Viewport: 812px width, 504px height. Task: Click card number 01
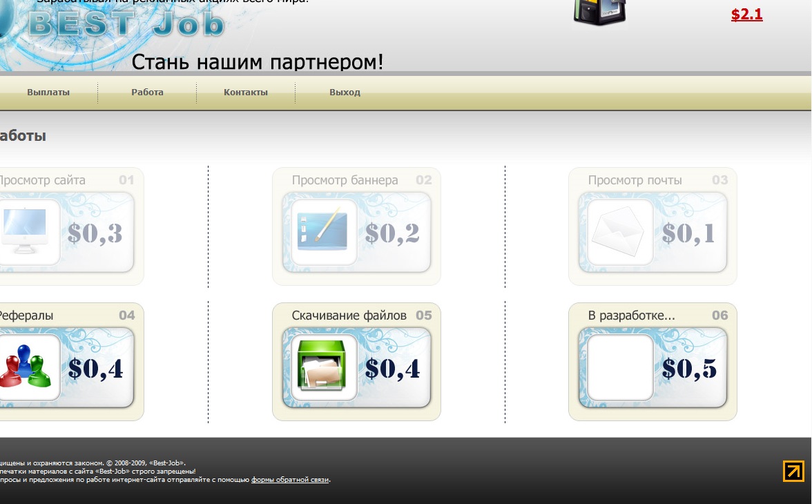tap(126, 180)
